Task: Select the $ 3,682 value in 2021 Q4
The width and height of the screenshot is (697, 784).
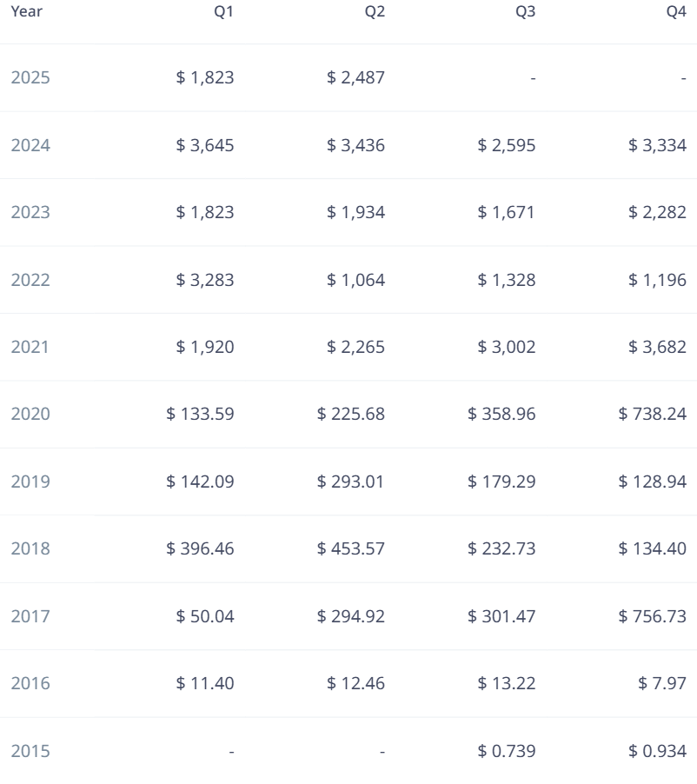Action: (658, 348)
